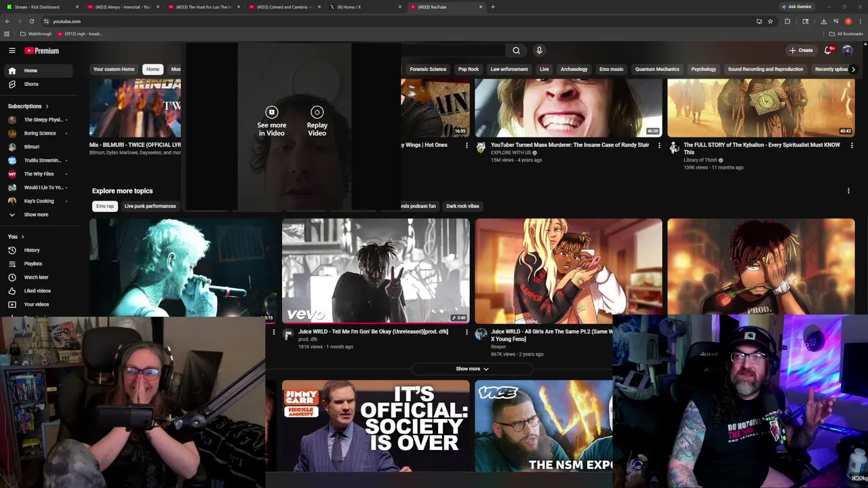
Task: Expand Show more under Juice WRLD videos
Action: [472, 369]
